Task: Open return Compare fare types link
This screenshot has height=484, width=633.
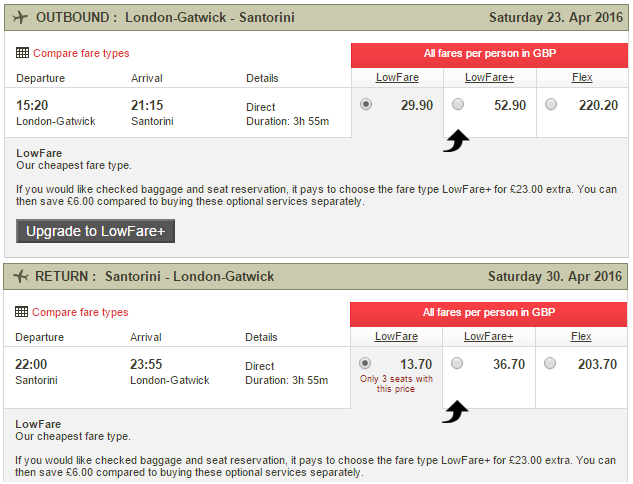Action: [80, 312]
